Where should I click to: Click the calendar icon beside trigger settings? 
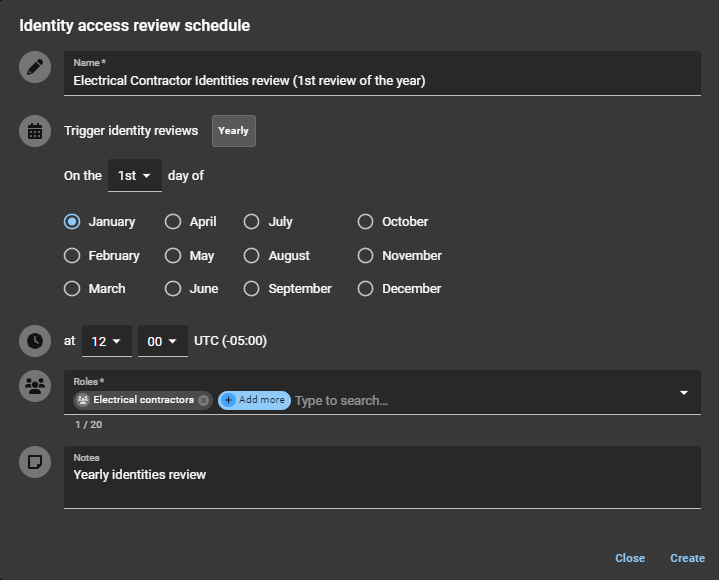tap(35, 131)
